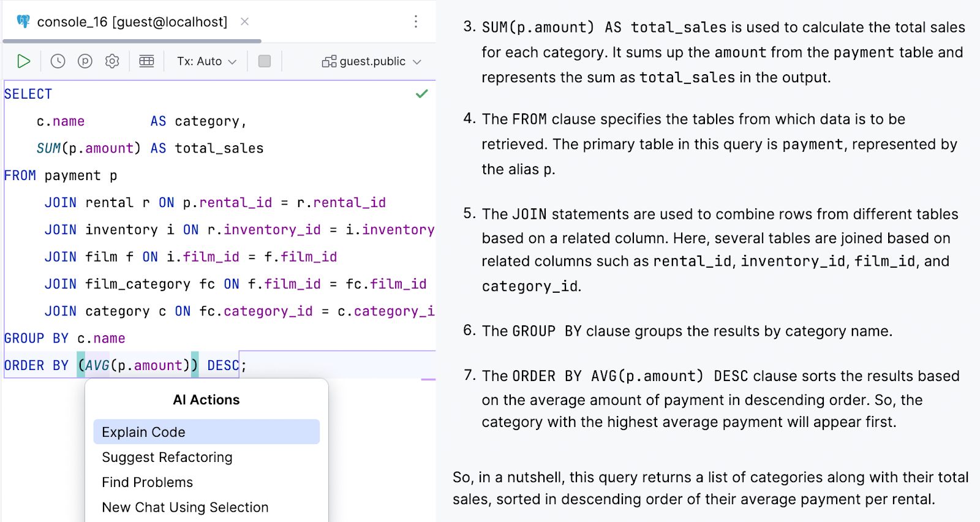Click the green checkmark inspection indicator
Viewport: 980px width, 522px height.
pos(421,94)
